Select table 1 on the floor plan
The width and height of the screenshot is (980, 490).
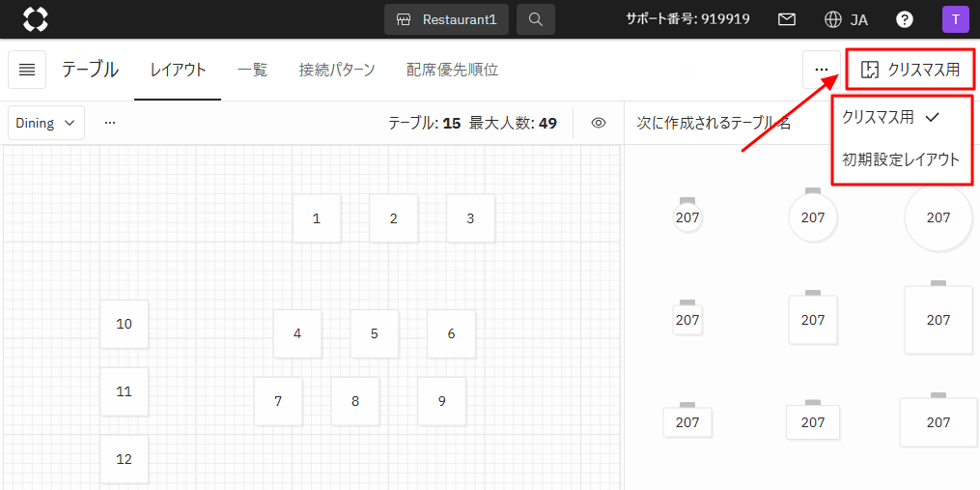point(317,218)
